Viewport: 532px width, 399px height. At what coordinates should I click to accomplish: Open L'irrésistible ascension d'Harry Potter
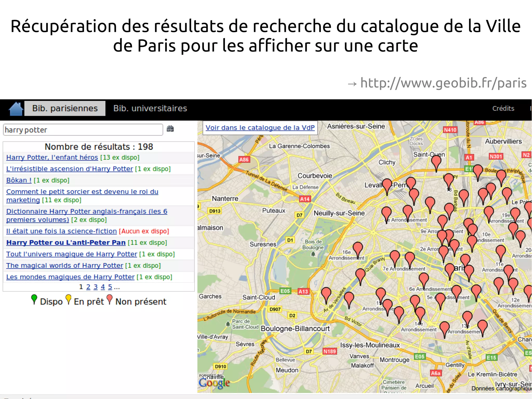70,169
